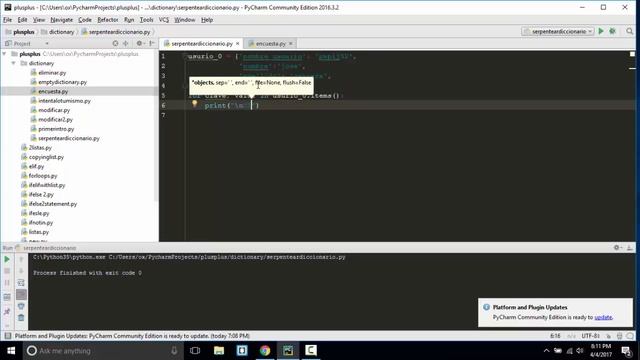Click the down-stack-trace arrow in Run panel
Screen dimensions: 640x360
(21, 271)
